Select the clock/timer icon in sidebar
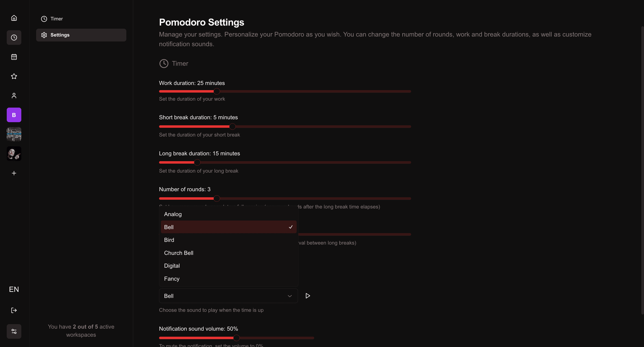This screenshot has height=347, width=644. pyautogui.click(x=14, y=37)
